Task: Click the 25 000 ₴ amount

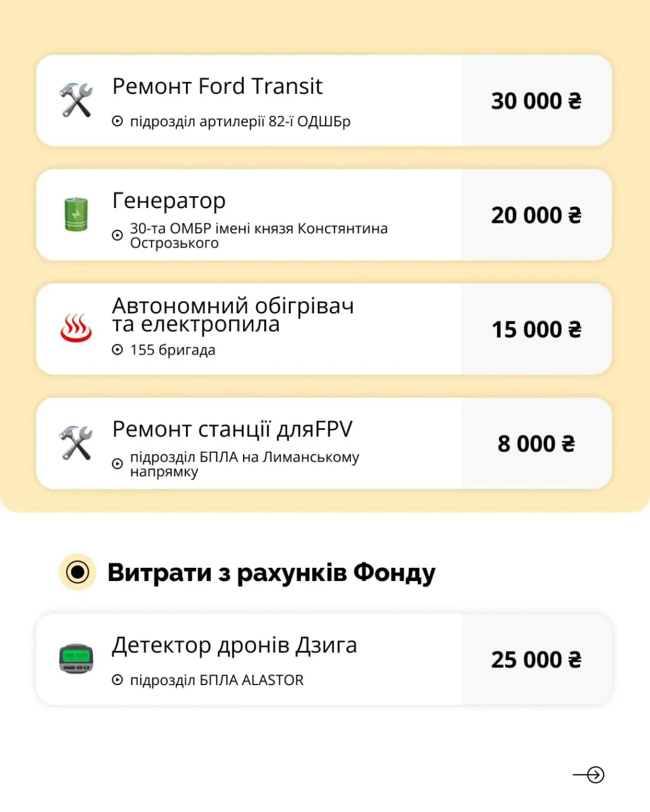Action: [x=536, y=660]
